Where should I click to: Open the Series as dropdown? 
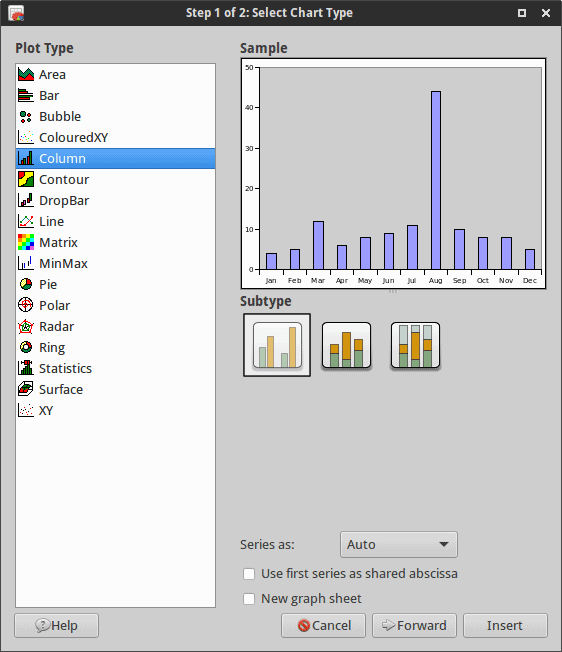coord(399,544)
